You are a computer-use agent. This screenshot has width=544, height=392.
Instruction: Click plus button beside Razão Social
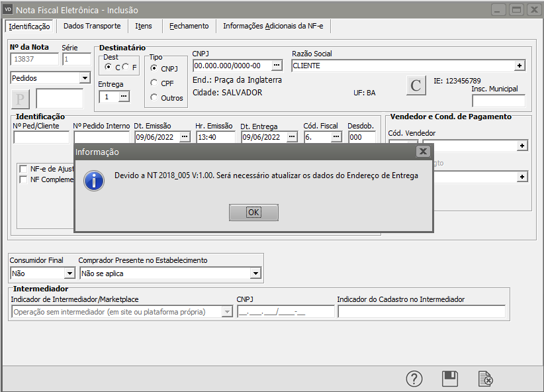point(520,66)
